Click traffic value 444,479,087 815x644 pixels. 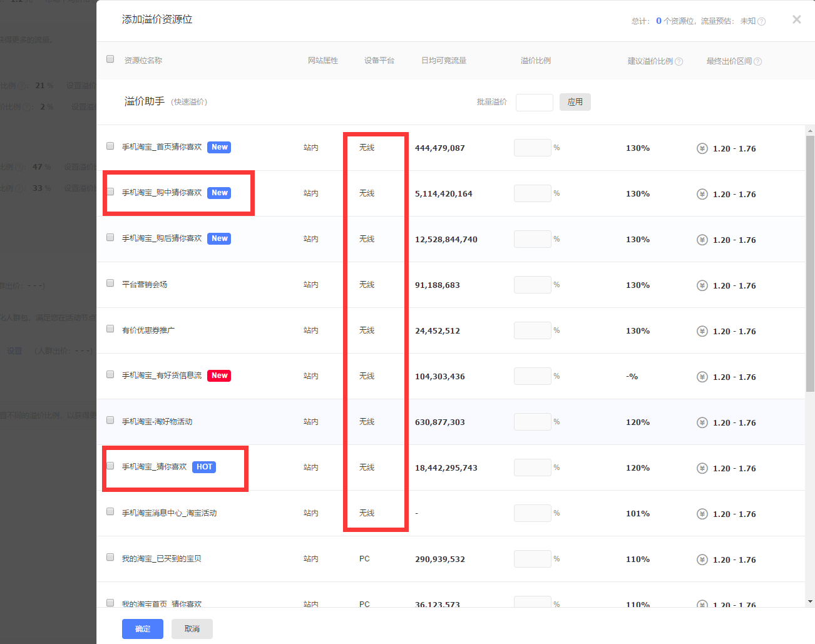pos(440,148)
